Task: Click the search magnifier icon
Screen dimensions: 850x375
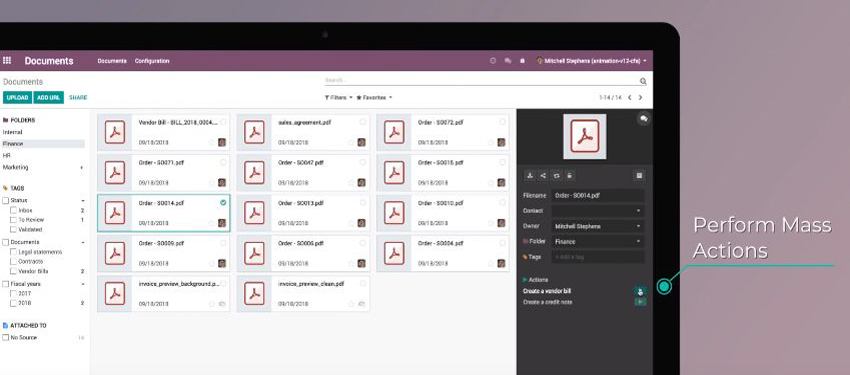Action: (643, 81)
